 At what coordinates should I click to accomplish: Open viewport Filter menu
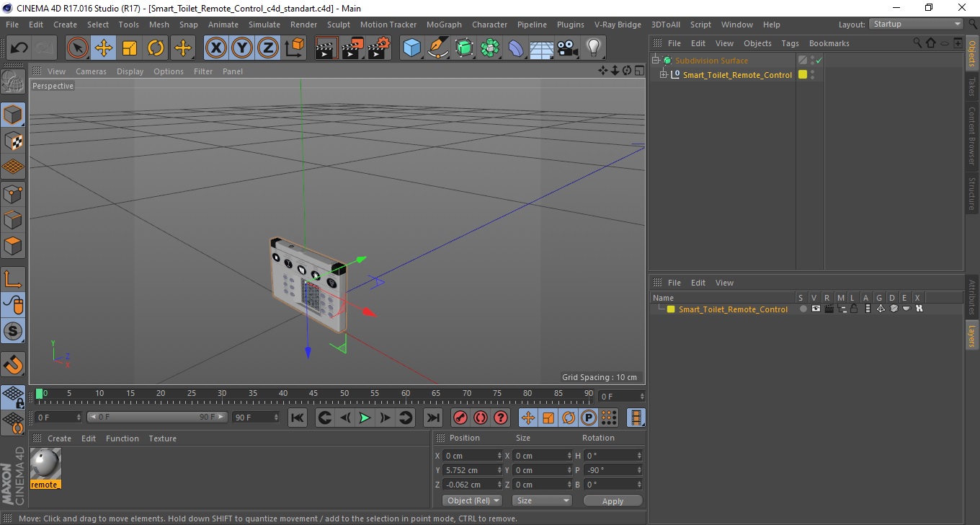203,71
